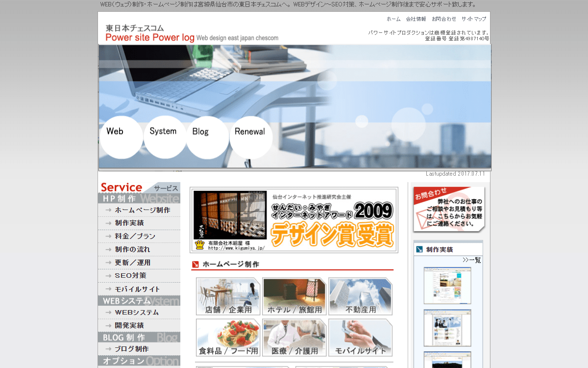Open the 店舗／企業用 category tile

pos(228,296)
